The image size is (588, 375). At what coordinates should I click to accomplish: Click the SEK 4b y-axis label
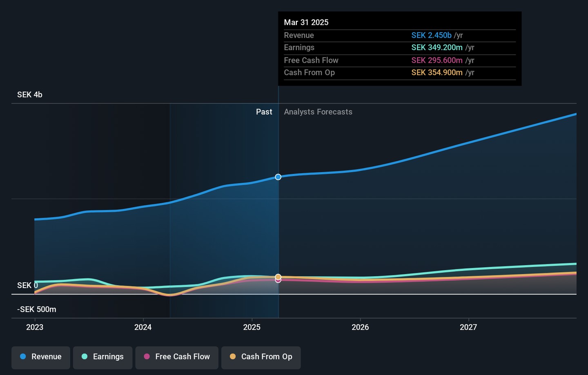(x=30, y=95)
